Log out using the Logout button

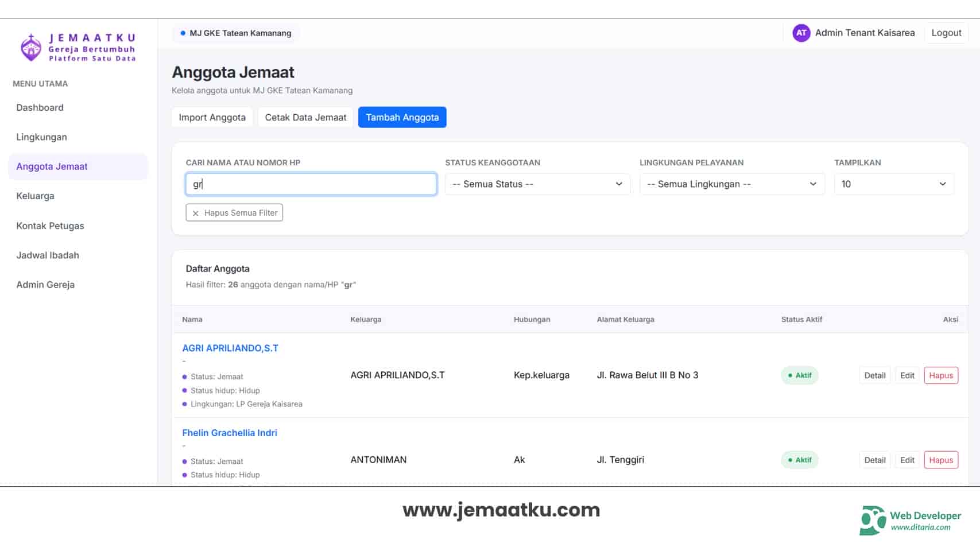click(946, 33)
